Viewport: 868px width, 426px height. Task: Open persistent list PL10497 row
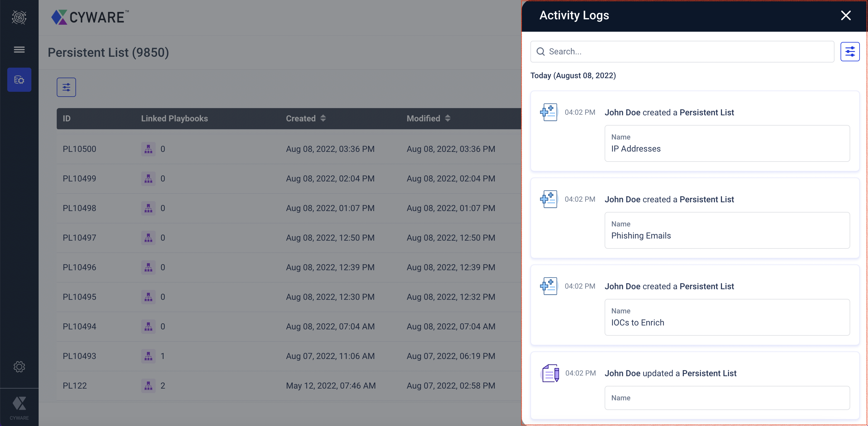coord(79,238)
